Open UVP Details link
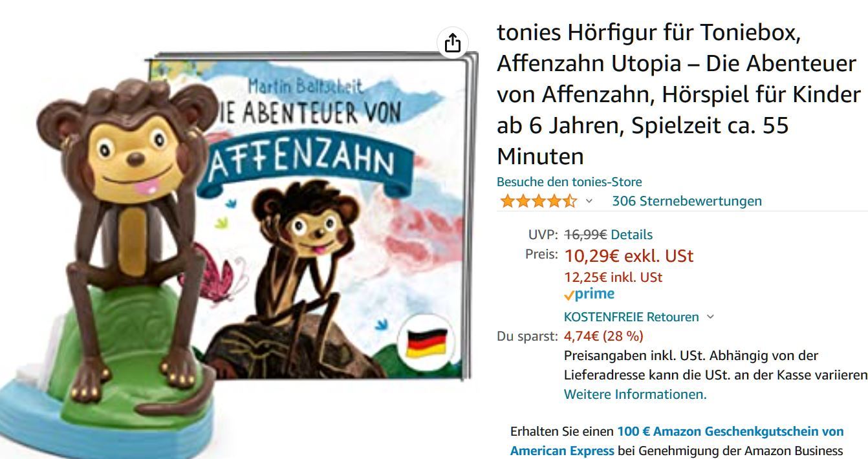This screenshot has height=459, width=868. click(631, 235)
